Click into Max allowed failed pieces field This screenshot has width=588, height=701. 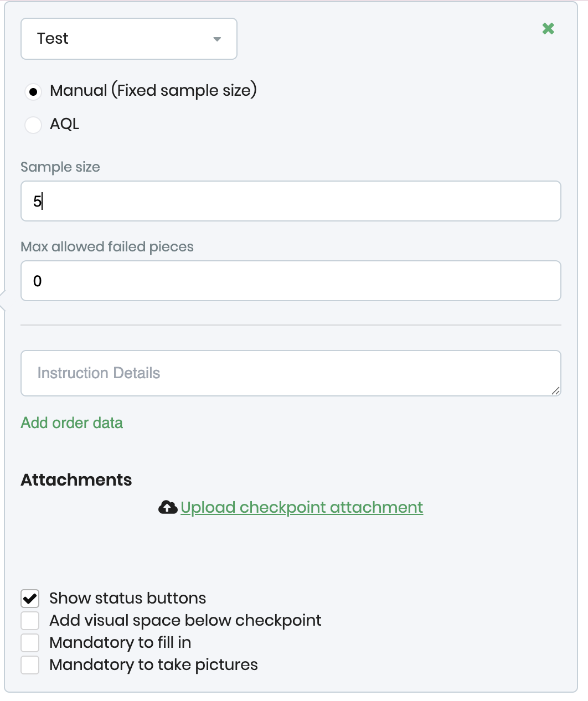click(291, 281)
